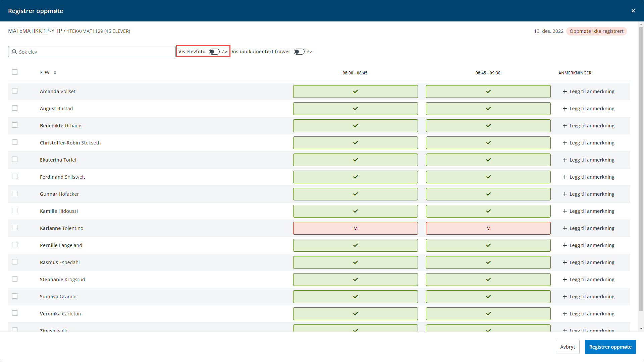The width and height of the screenshot is (644, 362).
Task: Close the Registrer oppmøte dialog
Action: point(633,11)
